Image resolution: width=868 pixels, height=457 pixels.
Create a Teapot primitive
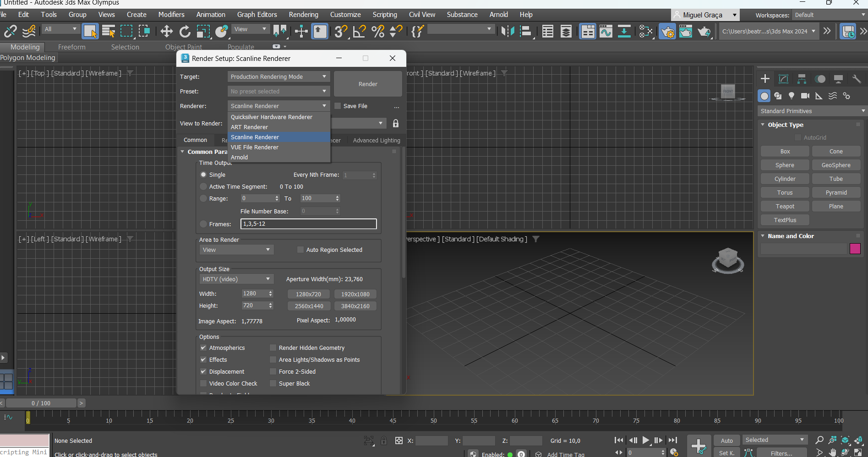coord(785,206)
